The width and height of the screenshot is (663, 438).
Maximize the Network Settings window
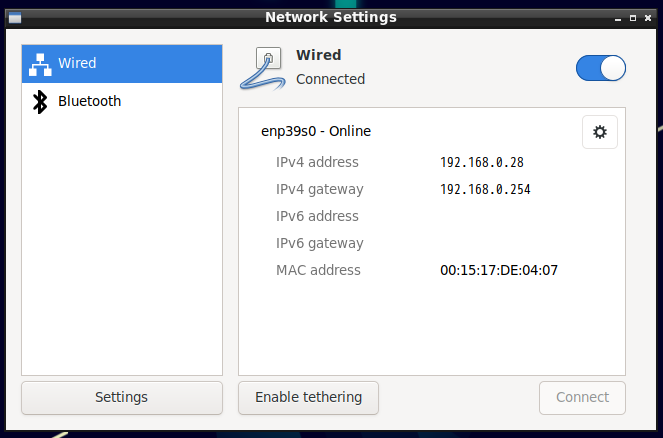[x=633, y=18]
